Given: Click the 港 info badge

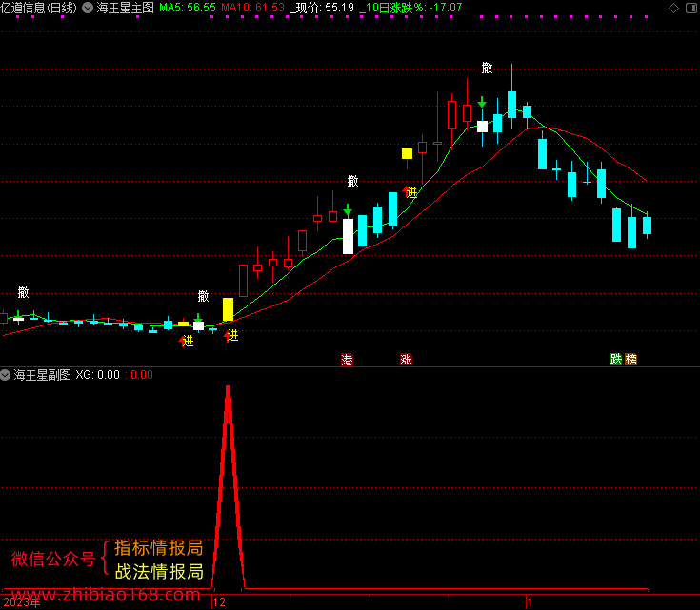Looking at the screenshot, I should click(347, 360).
